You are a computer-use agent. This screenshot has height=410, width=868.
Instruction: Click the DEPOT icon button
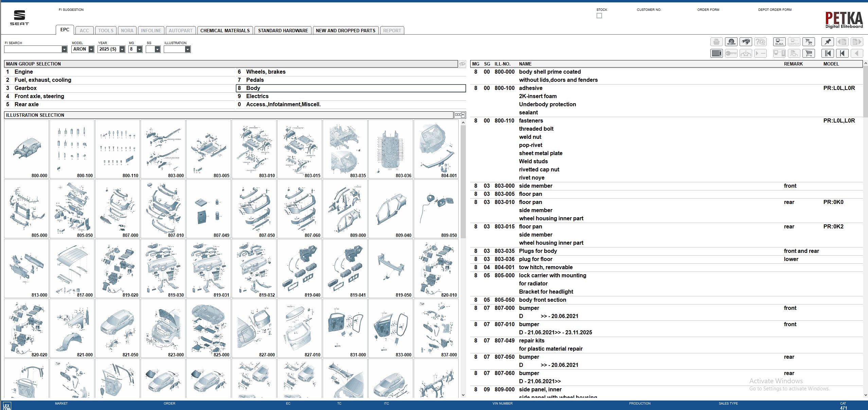(794, 42)
